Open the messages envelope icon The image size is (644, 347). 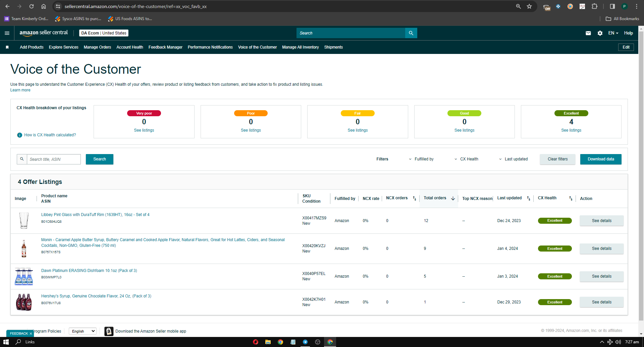coord(588,33)
